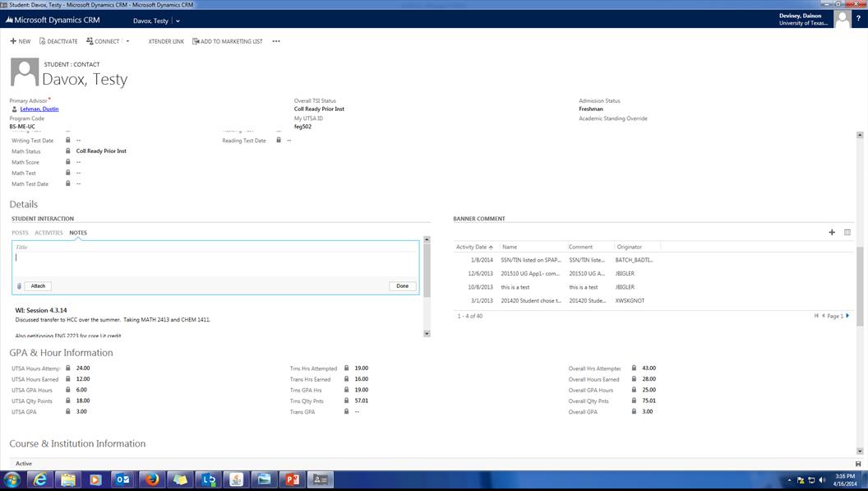This screenshot has height=491, width=868.
Task: Click the NEW record button
Action: pos(20,41)
